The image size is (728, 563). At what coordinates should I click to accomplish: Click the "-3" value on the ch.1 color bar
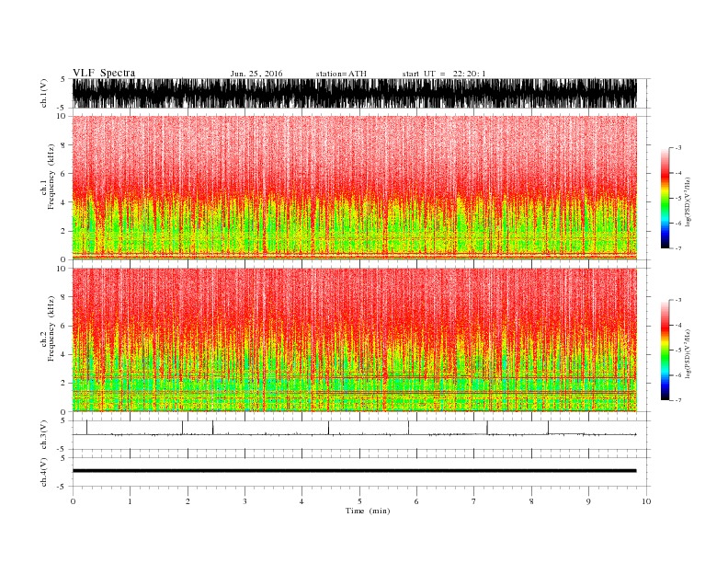677,148
